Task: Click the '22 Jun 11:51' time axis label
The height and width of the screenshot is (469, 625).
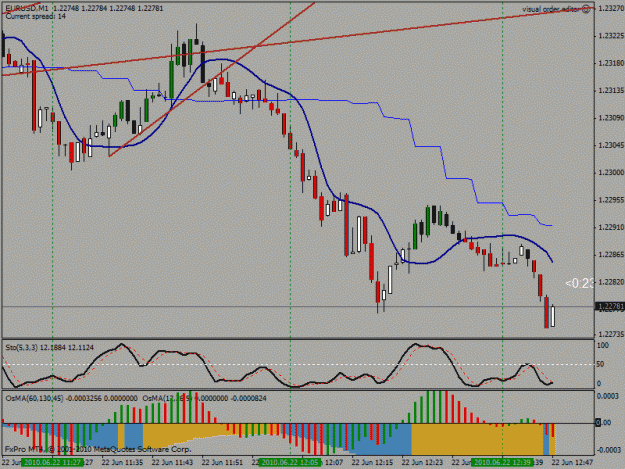Action: pyautogui.click(x=222, y=462)
